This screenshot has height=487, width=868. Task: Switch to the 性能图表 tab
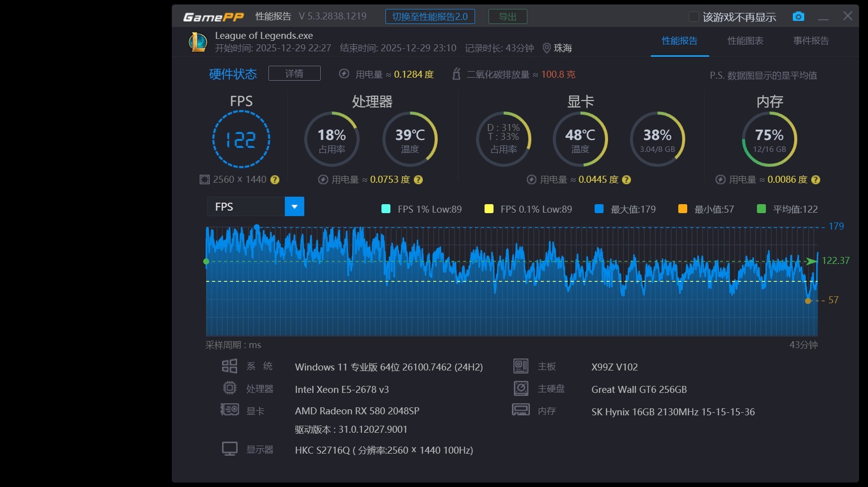(x=745, y=41)
